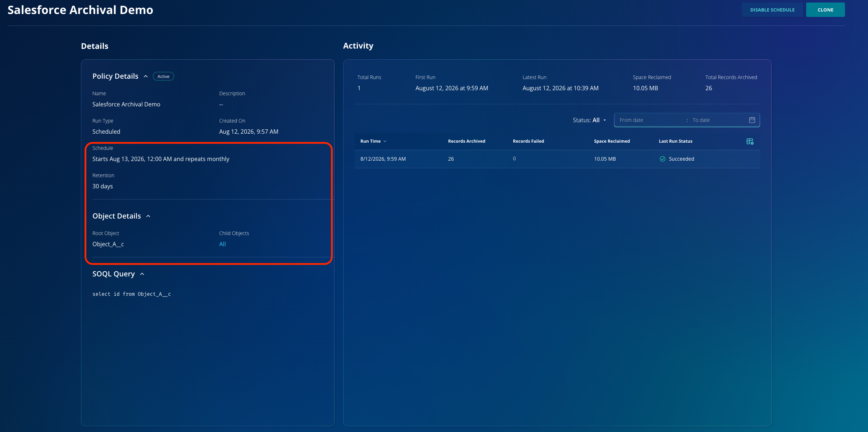Click the Active status badge
This screenshot has height=432, width=868.
[163, 76]
